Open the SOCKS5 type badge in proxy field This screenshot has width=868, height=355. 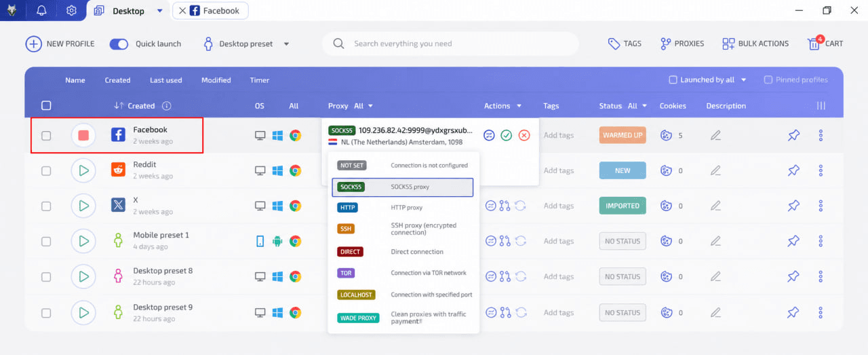[x=342, y=130]
